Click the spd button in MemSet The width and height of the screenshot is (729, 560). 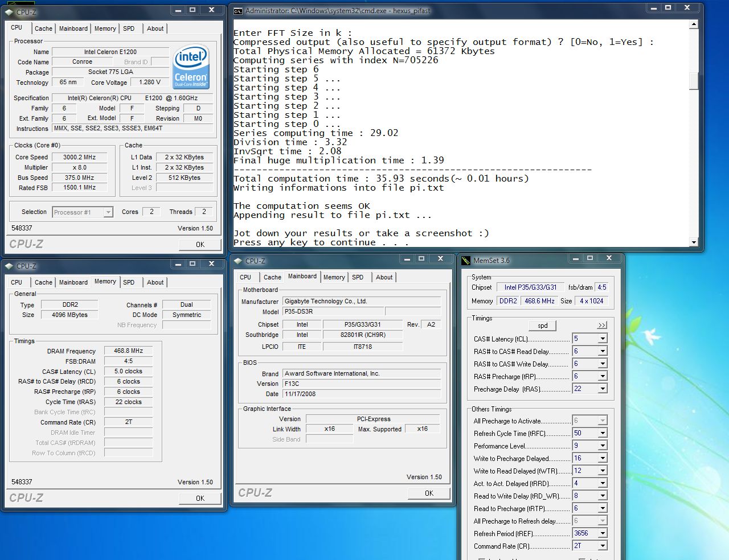click(x=543, y=326)
